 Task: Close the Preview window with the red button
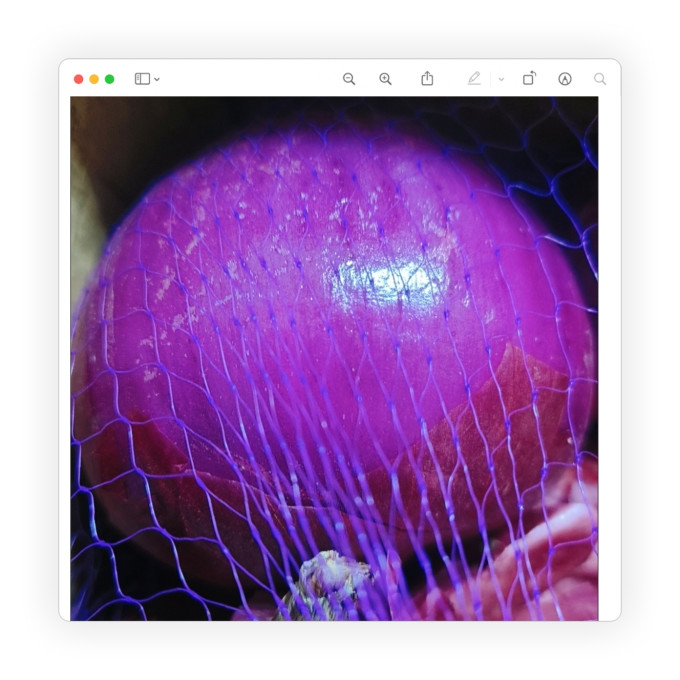[x=78, y=79]
